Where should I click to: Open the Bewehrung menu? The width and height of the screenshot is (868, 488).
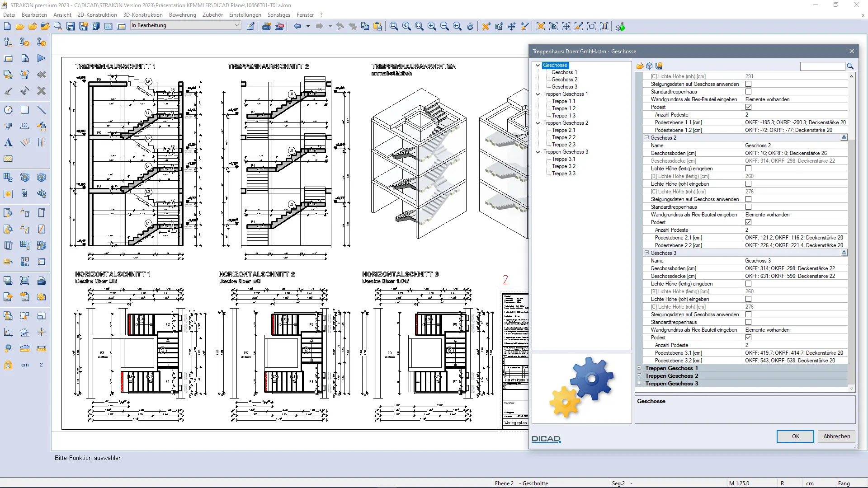click(182, 15)
